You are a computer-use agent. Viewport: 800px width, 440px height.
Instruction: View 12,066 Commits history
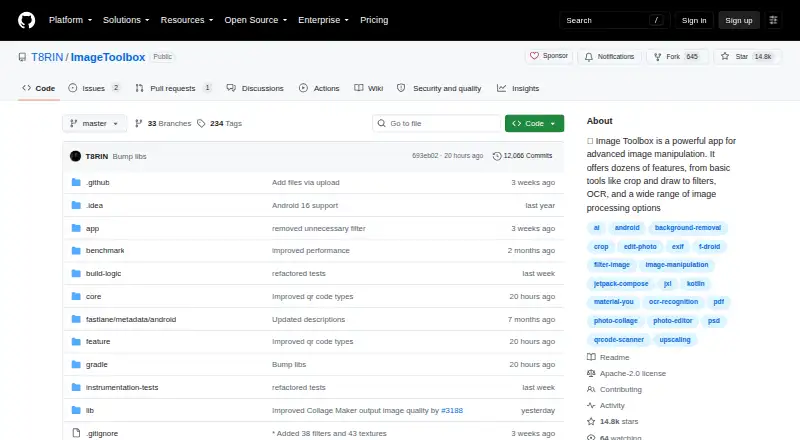coord(522,156)
